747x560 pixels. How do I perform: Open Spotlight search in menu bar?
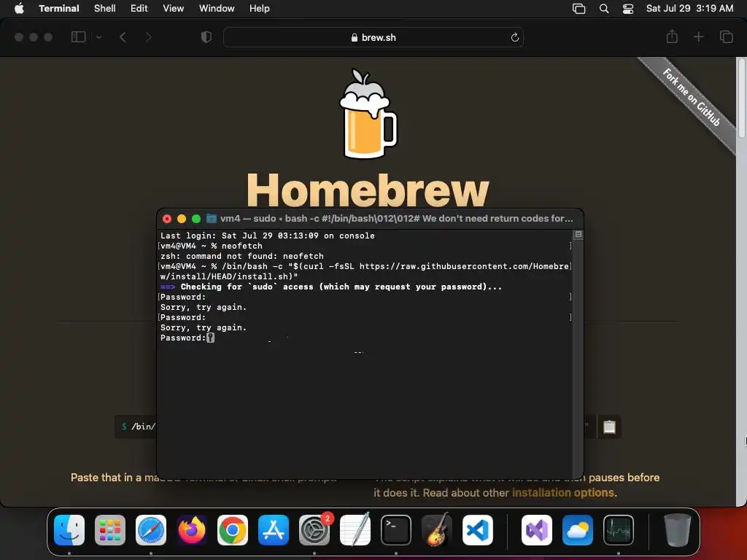click(603, 9)
